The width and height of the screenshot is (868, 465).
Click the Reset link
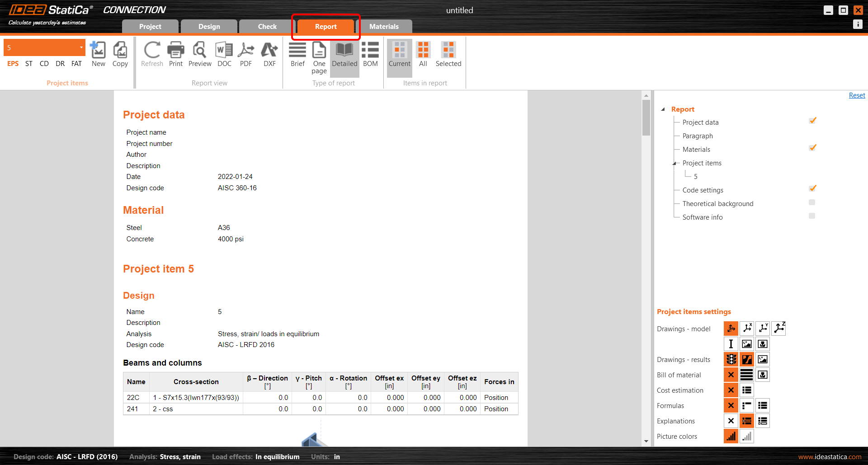point(857,95)
